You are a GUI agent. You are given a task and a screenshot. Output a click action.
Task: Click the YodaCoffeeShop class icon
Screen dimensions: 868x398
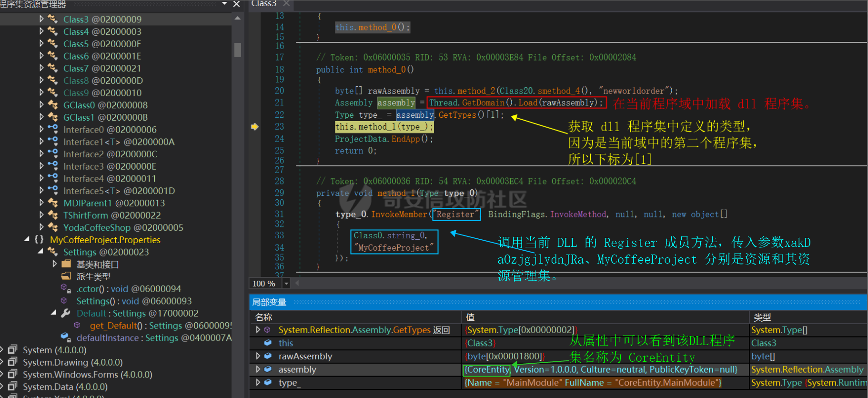53,227
